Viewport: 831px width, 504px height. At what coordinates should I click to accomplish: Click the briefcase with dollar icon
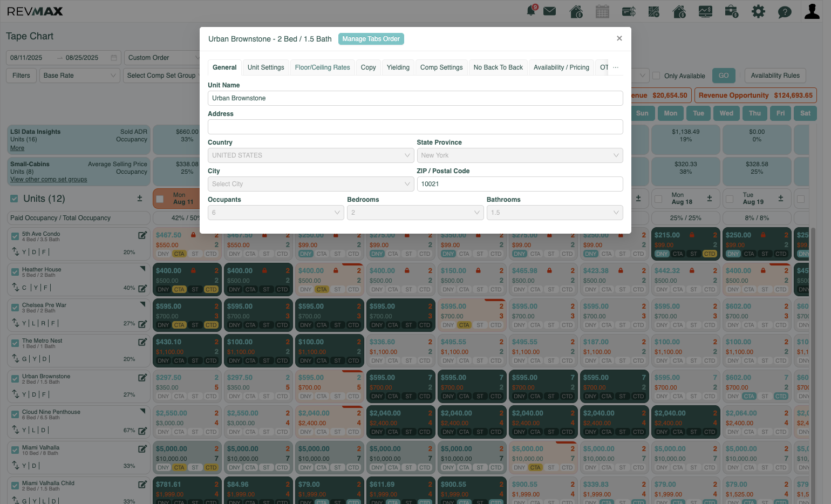pos(732,11)
